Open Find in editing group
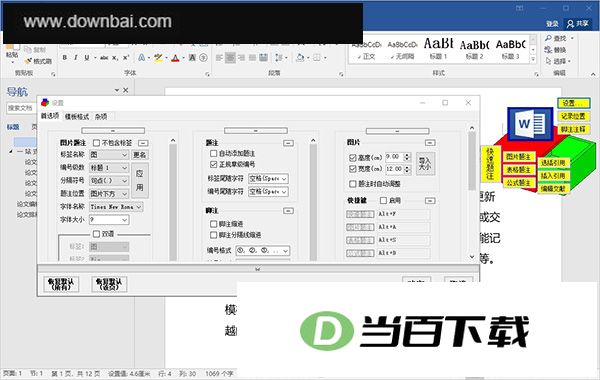600x380 pixels. (559, 39)
